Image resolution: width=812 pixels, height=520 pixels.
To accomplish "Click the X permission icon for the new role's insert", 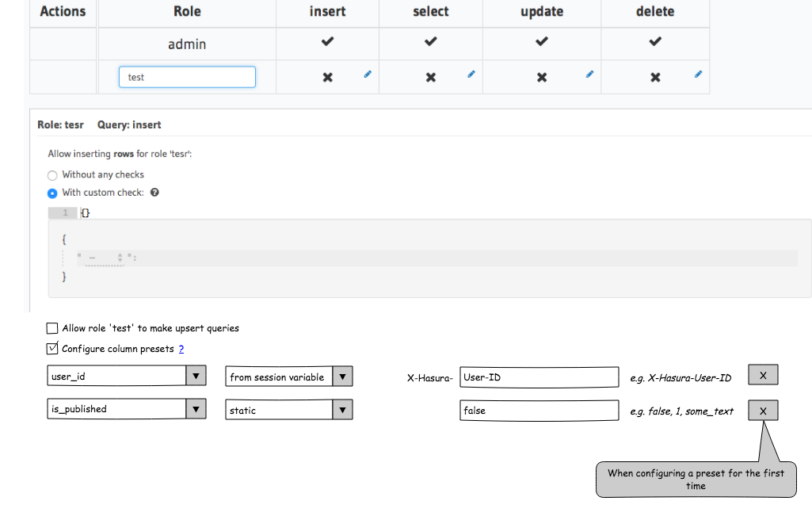I will tap(326, 77).
